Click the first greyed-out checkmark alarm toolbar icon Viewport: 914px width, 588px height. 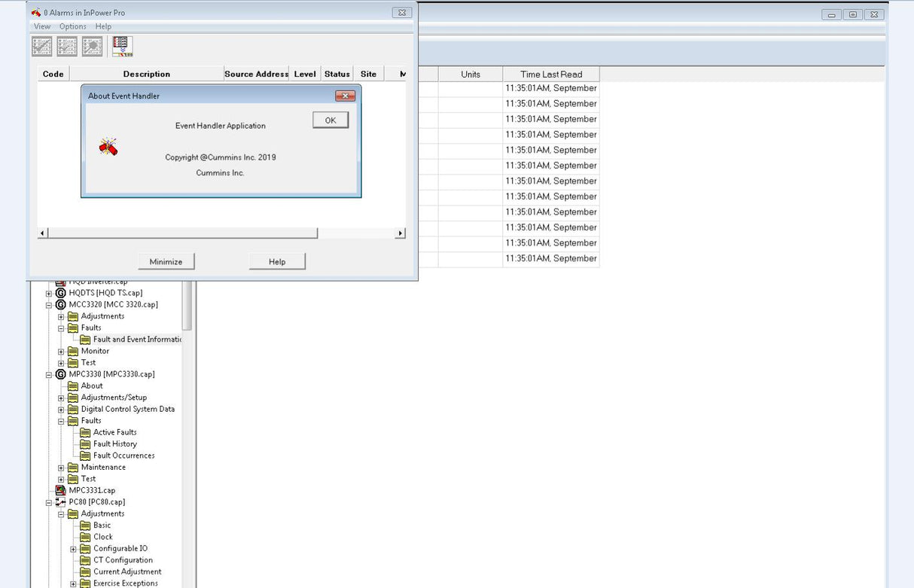tap(42, 47)
